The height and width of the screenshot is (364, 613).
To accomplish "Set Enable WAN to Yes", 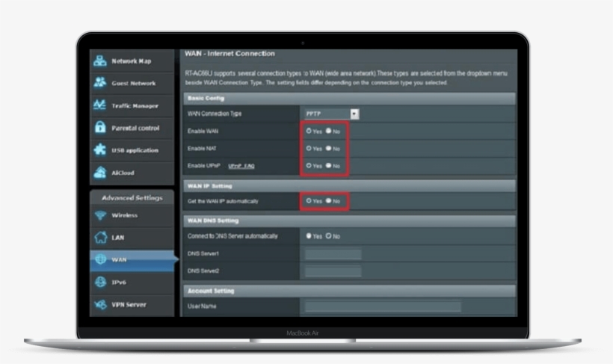I will coord(309,131).
